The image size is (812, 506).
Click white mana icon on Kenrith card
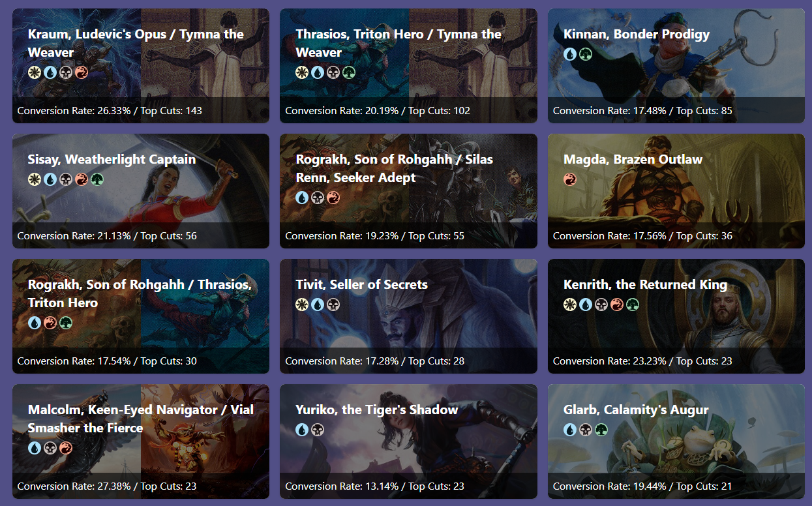[570, 305]
